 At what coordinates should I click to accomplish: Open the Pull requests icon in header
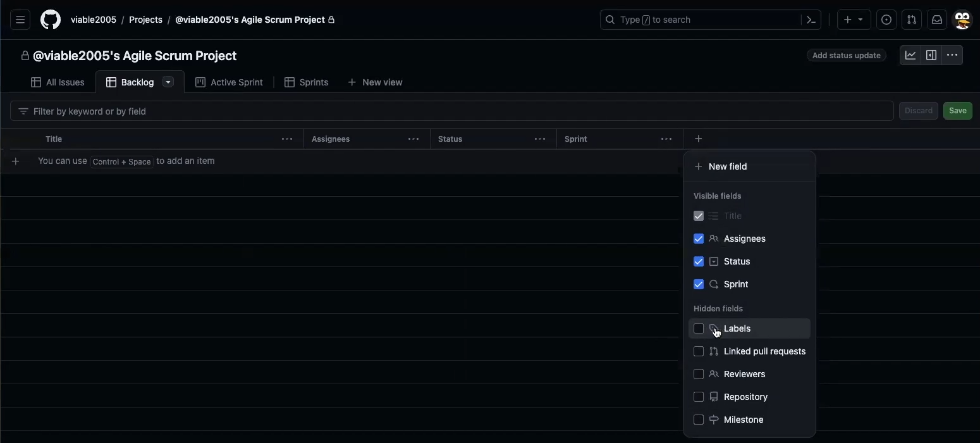click(x=912, y=20)
